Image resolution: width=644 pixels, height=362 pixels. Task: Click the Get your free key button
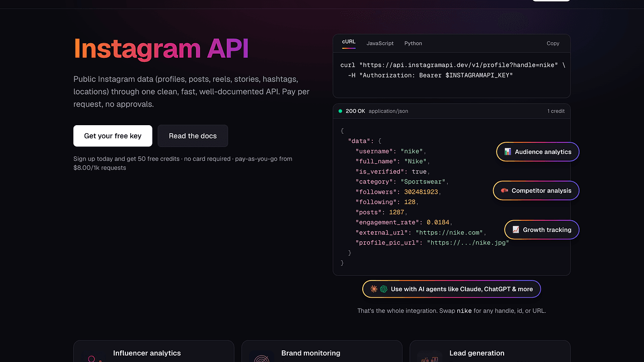[x=113, y=136]
